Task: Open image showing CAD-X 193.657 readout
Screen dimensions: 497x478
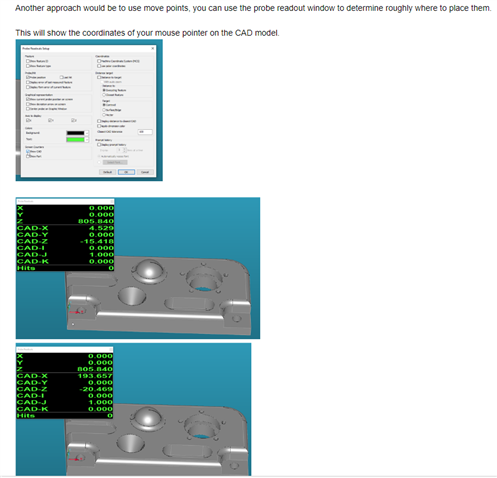Action: (133, 409)
